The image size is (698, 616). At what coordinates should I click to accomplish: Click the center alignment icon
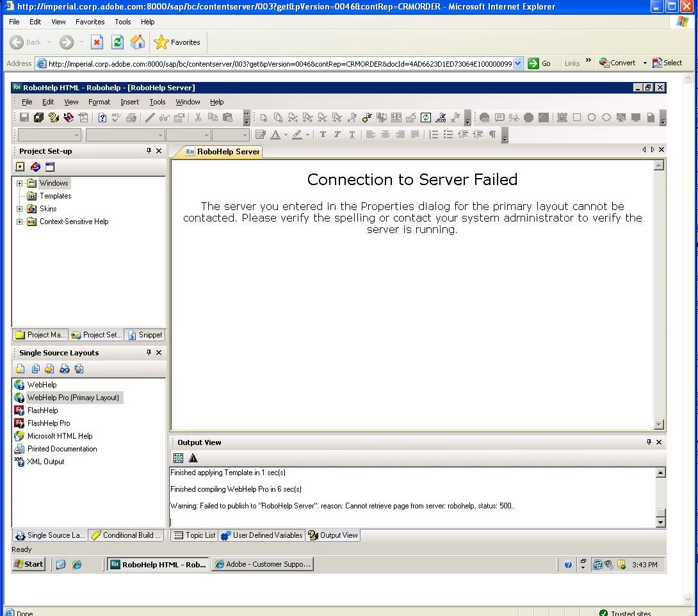pos(385,134)
